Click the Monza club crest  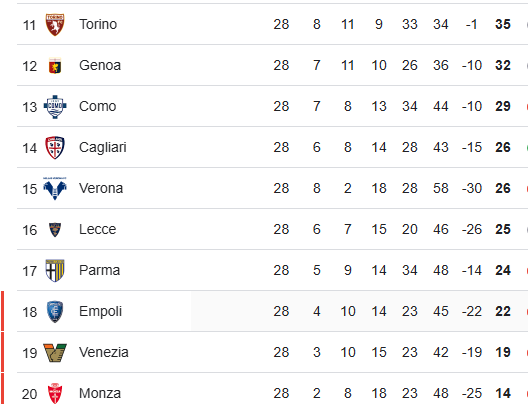pos(55,393)
